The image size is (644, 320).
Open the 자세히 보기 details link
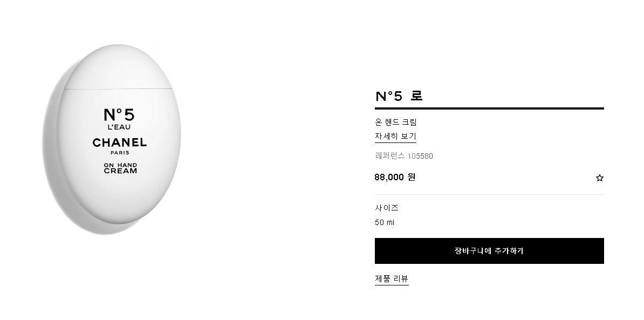[x=395, y=137]
